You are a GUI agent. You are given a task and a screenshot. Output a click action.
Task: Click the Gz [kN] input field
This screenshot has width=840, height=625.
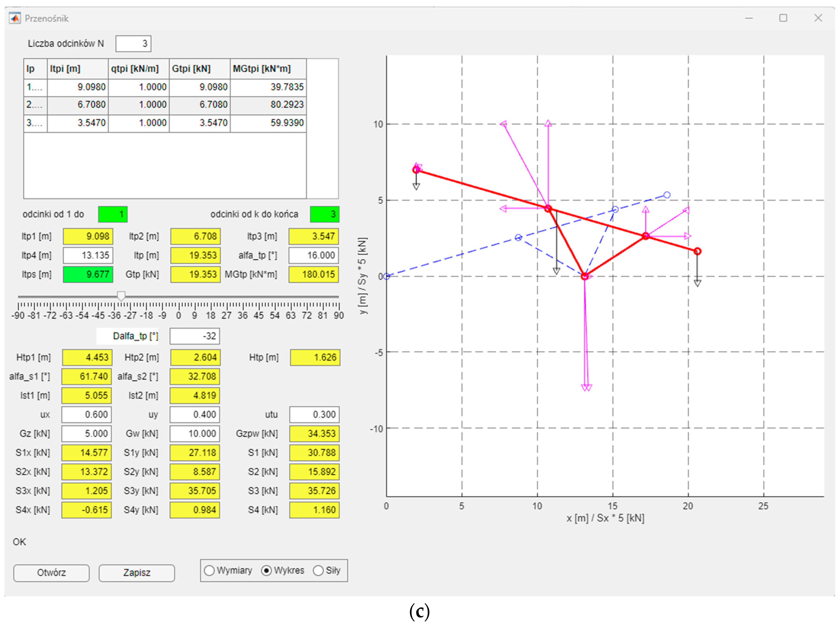coord(87,433)
